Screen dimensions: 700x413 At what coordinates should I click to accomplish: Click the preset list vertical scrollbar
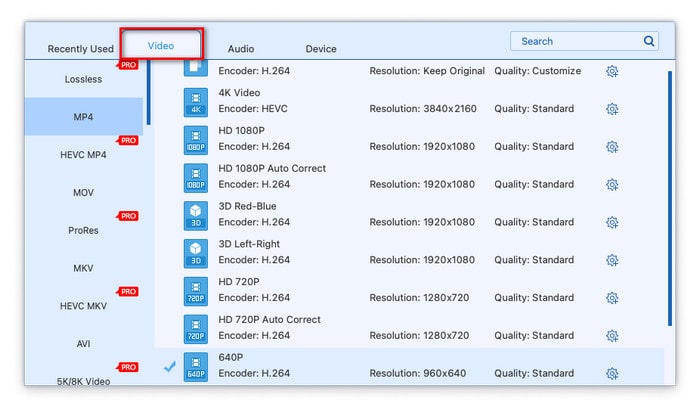click(669, 200)
